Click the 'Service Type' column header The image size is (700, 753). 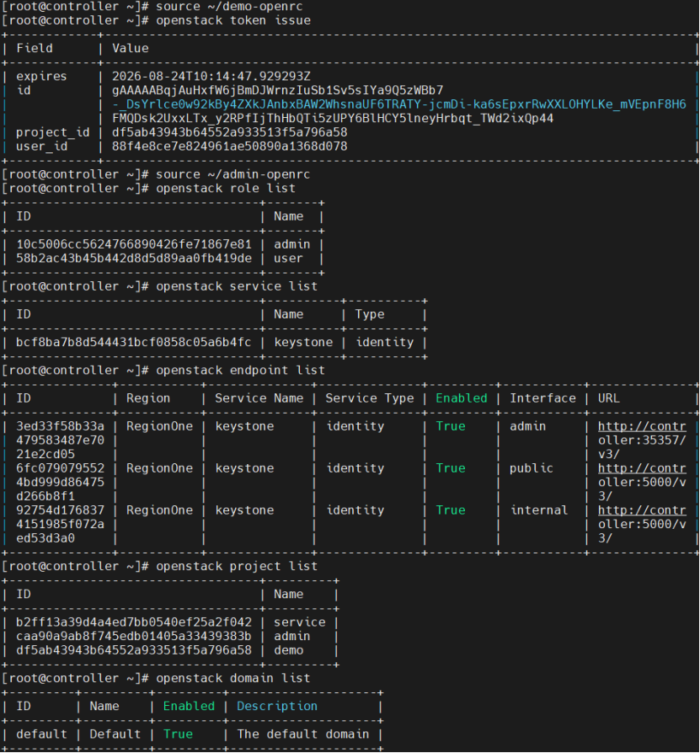pos(370,398)
